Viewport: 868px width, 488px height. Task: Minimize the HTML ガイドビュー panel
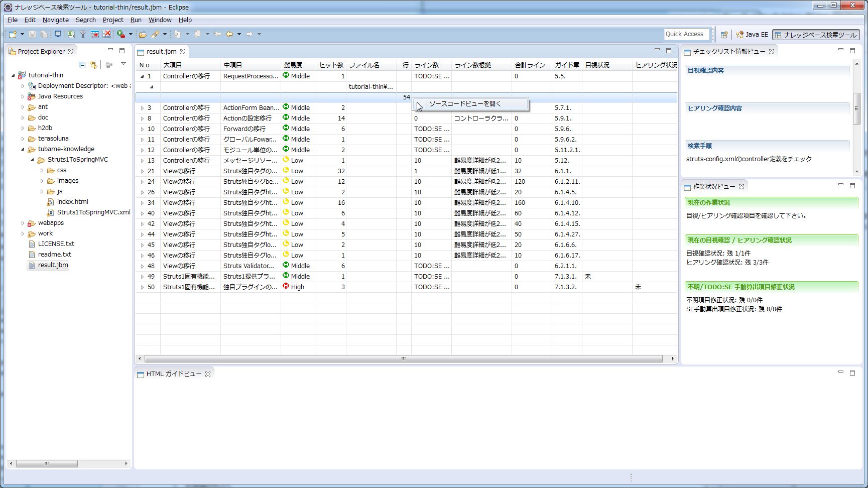click(x=840, y=373)
